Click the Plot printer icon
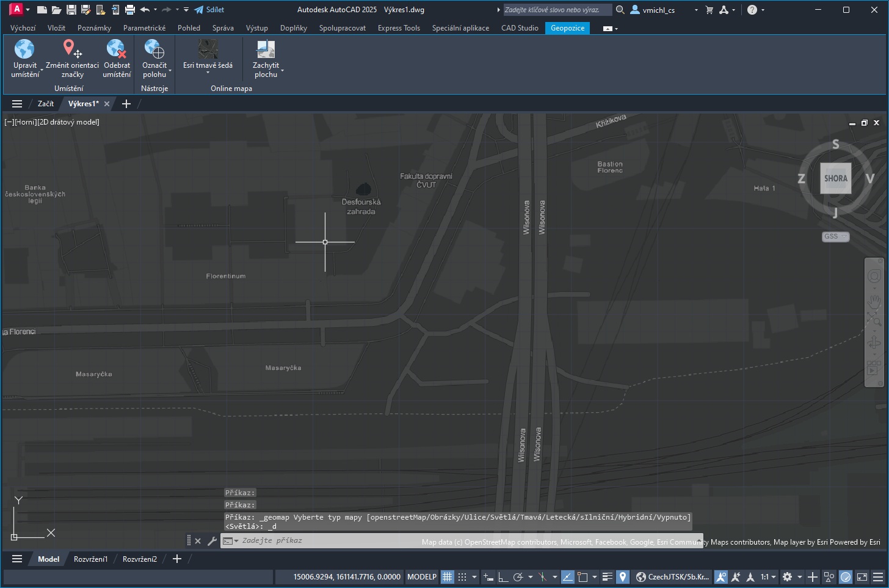This screenshot has width=889, height=588. click(x=129, y=10)
